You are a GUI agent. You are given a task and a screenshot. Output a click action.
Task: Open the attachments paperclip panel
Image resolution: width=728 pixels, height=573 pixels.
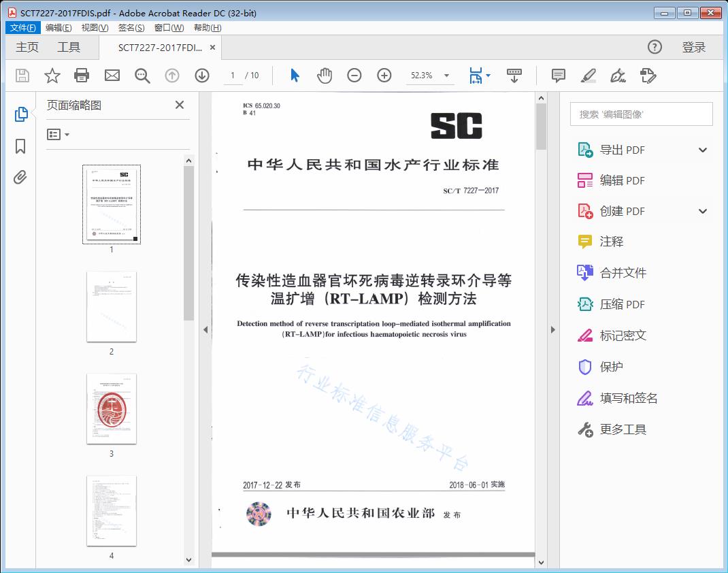click(x=20, y=178)
